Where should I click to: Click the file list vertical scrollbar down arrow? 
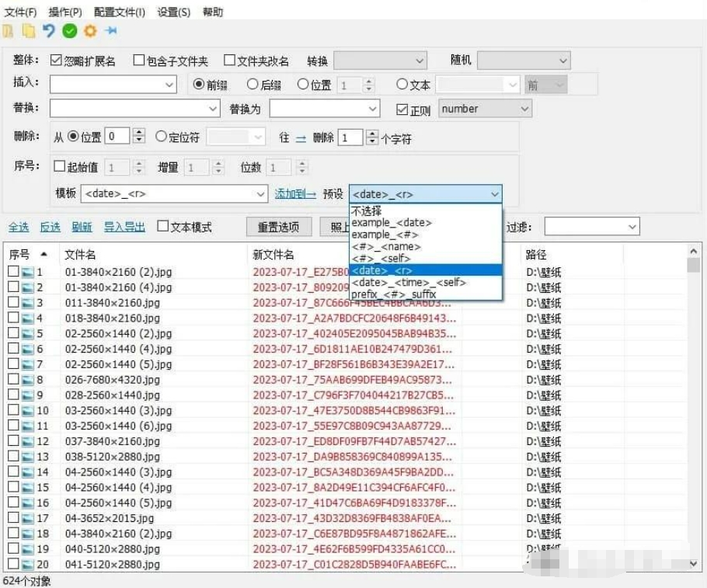point(694,562)
